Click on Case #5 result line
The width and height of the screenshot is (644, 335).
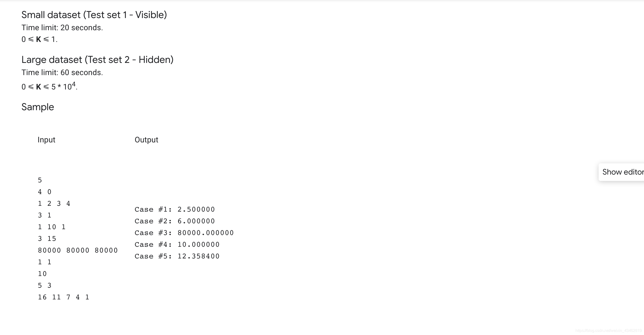point(178,256)
